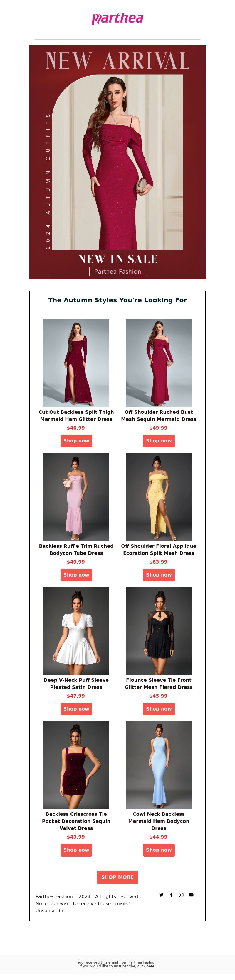
Task: Open the light blue mermaid dress image
Action: point(159,765)
